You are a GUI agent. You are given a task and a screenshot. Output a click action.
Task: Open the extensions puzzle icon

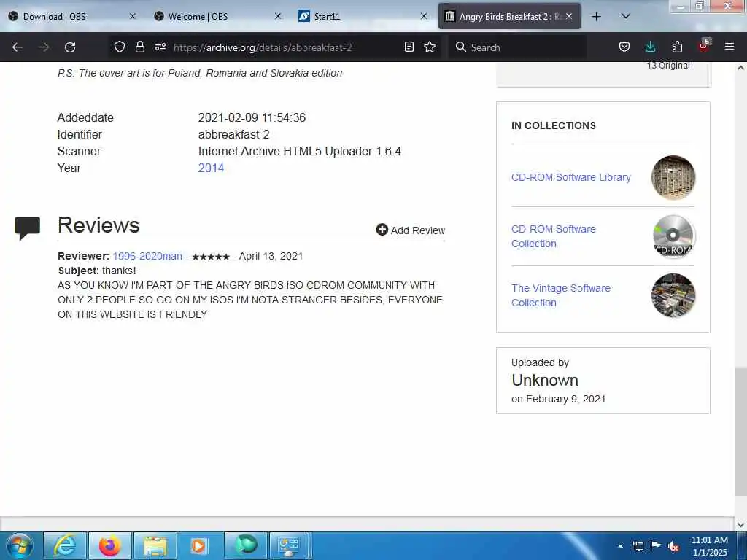pos(677,47)
